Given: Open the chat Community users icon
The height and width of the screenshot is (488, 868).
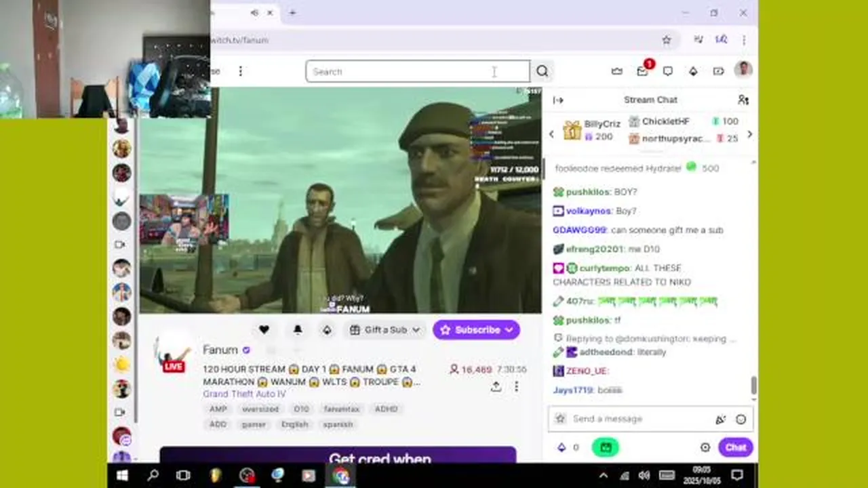Looking at the screenshot, I should [743, 100].
